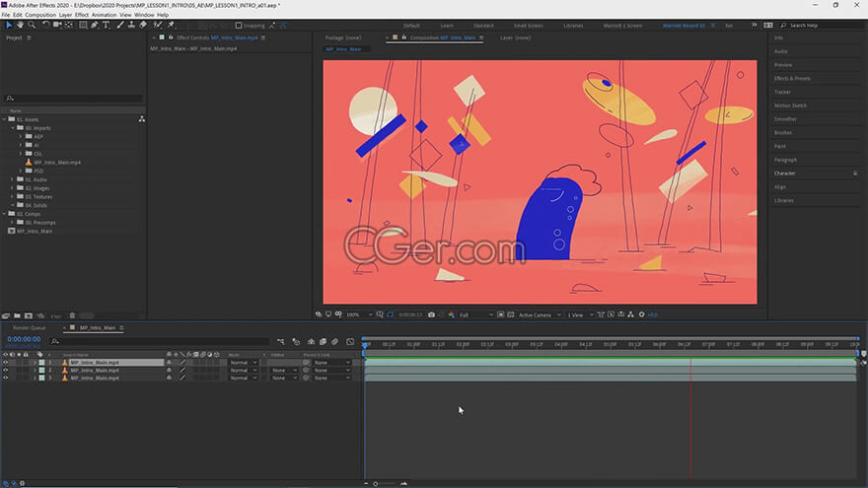Viewport: 868px width, 488px height.
Task: Click the current time 0:00:00:00 display
Action: (x=24, y=339)
